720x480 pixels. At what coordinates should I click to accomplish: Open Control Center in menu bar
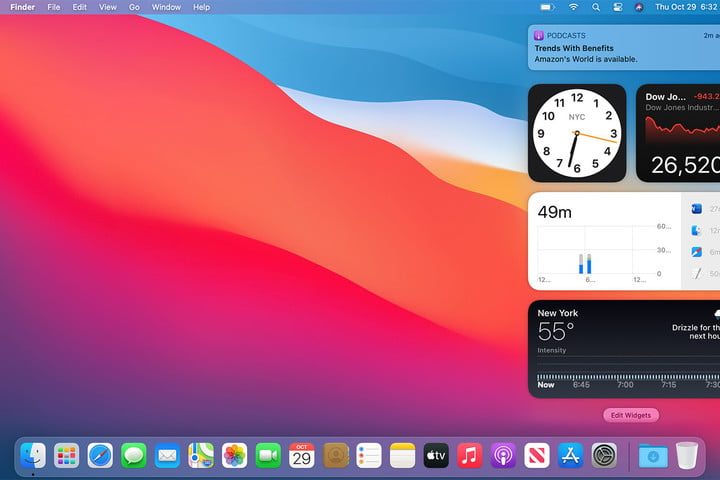(x=617, y=7)
